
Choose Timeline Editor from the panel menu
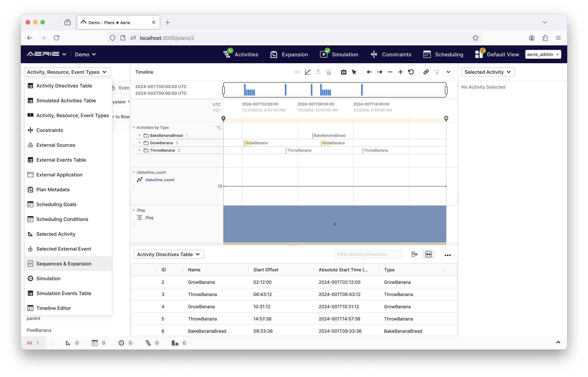tap(53, 308)
